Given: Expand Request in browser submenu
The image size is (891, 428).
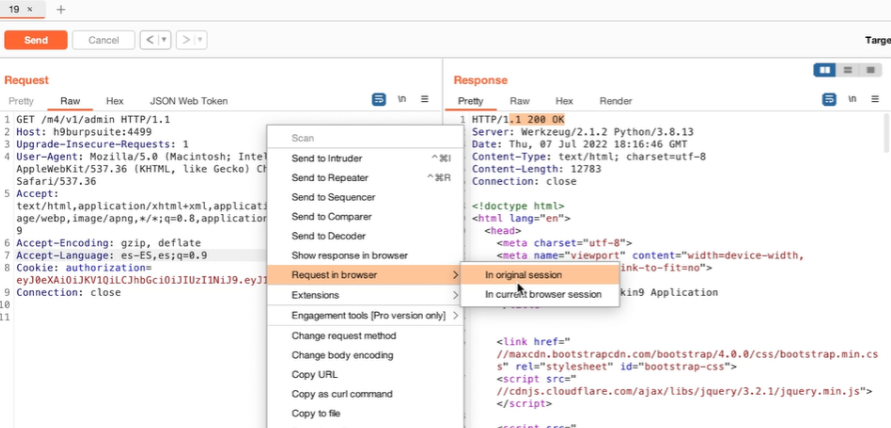Looking at the screenshot, I should point(365,275).
